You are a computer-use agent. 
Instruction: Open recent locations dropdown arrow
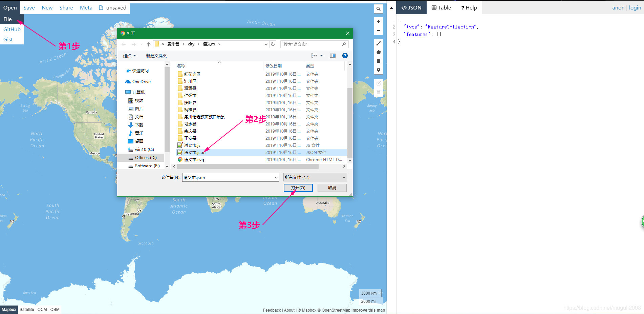[142, 44]
